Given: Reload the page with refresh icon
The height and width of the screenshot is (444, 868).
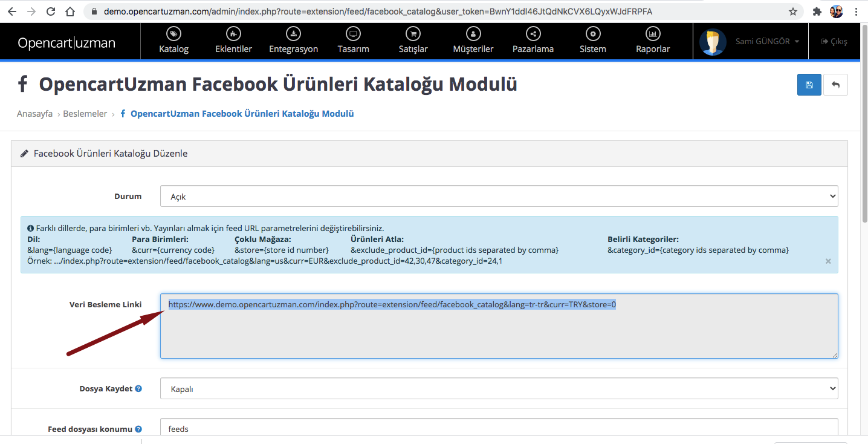Looking at the screenshot, I should click(51, 11).
